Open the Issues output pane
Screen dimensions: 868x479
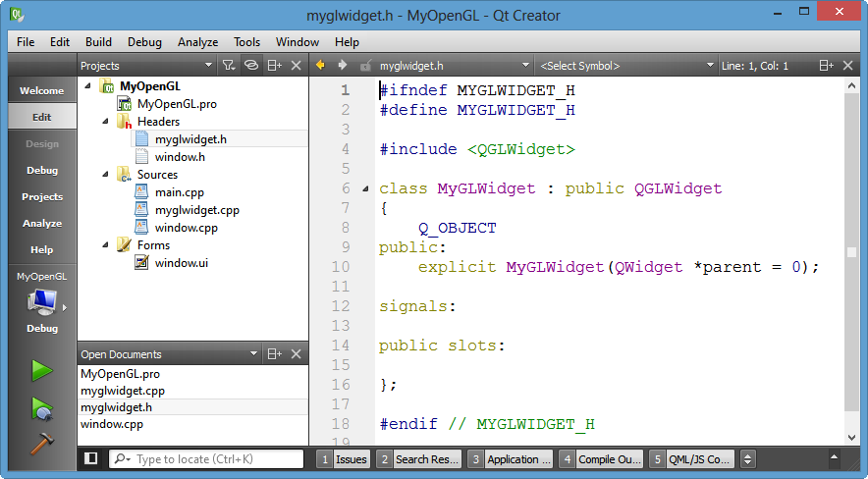pyautogui.click(x=344, y=459)
